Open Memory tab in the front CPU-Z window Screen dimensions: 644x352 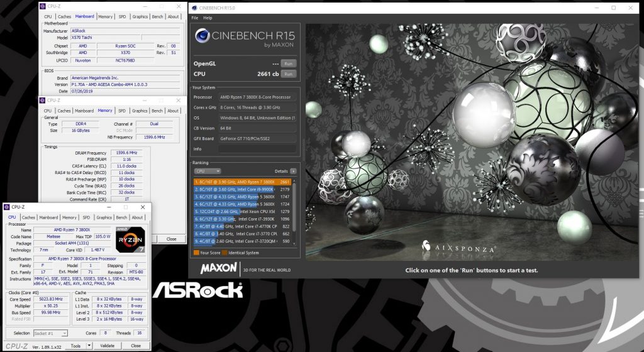(x=69, y=217)
